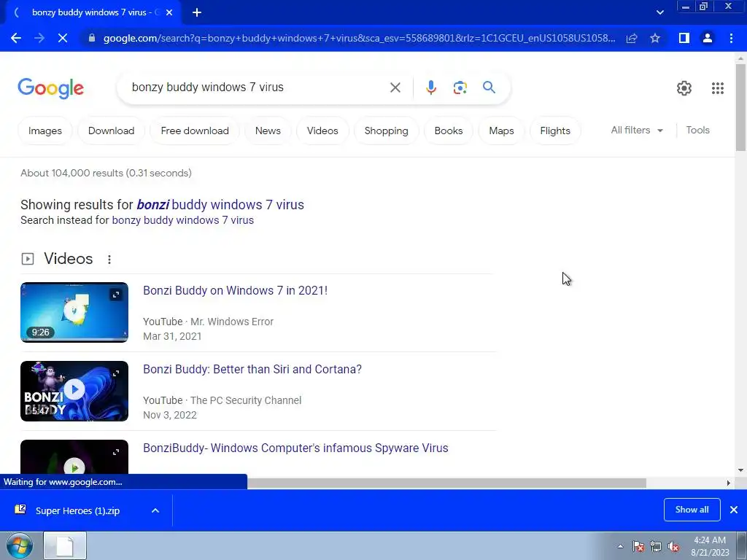Switch to Maps results
The image size is (747, 560).
point(501,131)
